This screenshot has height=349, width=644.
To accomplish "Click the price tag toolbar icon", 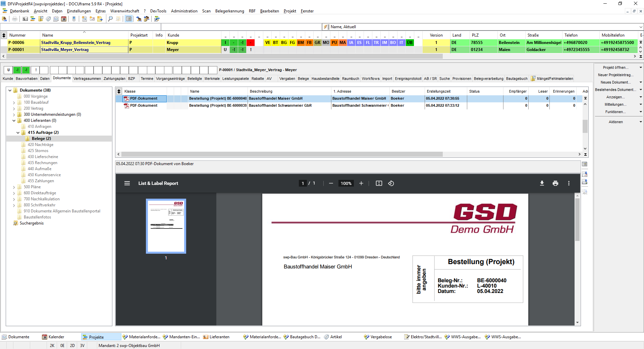I will 48,19.
